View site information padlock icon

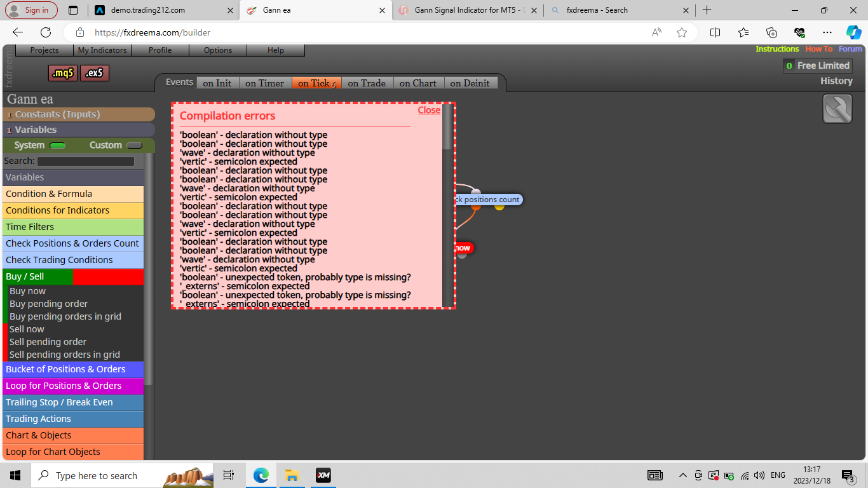pyautogui.click(x=80, y=32)
